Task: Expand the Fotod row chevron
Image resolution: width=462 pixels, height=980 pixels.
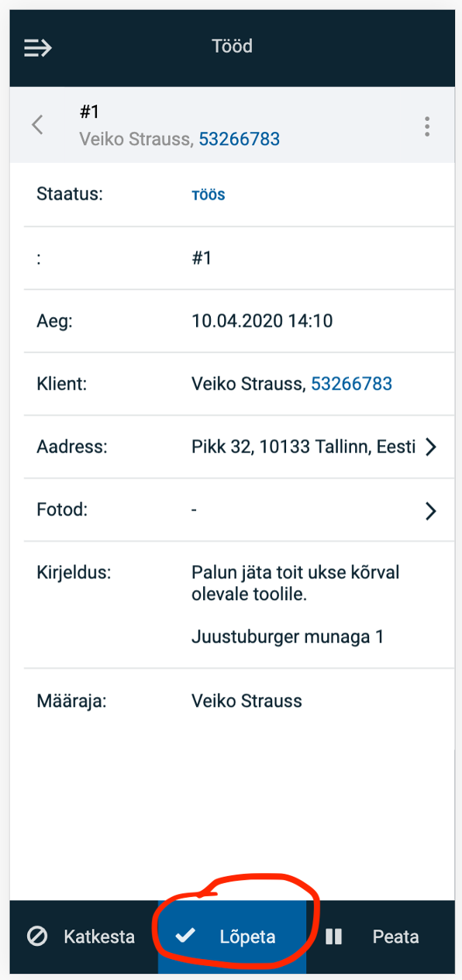Action: [x=431, y=510]
